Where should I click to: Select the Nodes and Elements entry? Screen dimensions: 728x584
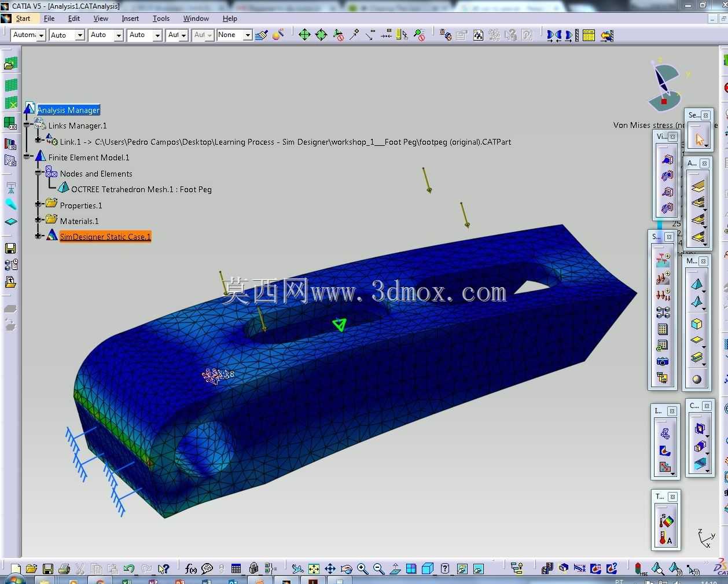click(x=96, y=174)
